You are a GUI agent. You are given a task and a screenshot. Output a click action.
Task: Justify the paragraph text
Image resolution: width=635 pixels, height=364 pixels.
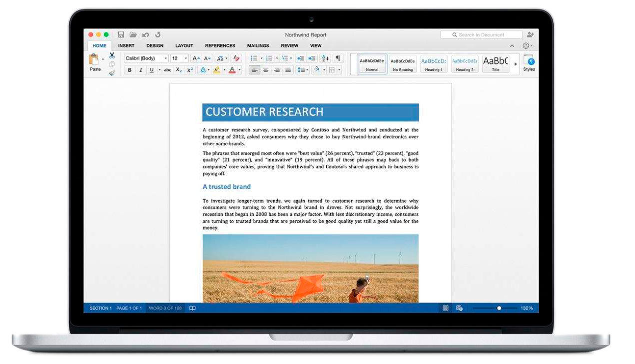click(x=288, y=70)
